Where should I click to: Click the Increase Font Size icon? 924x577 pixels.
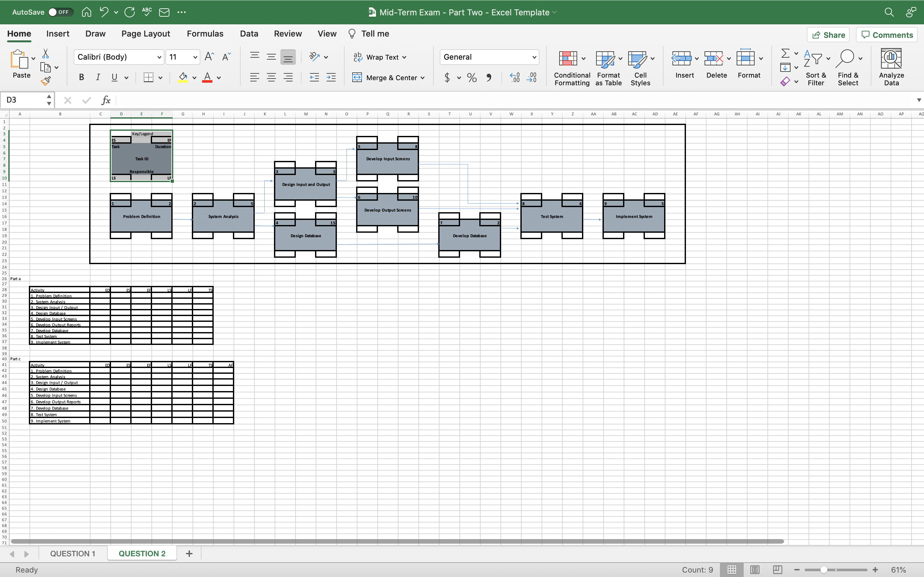pos(209,57)
